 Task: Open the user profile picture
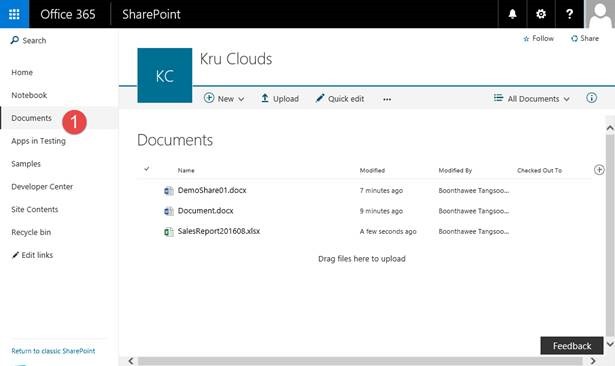click(600, 14)
